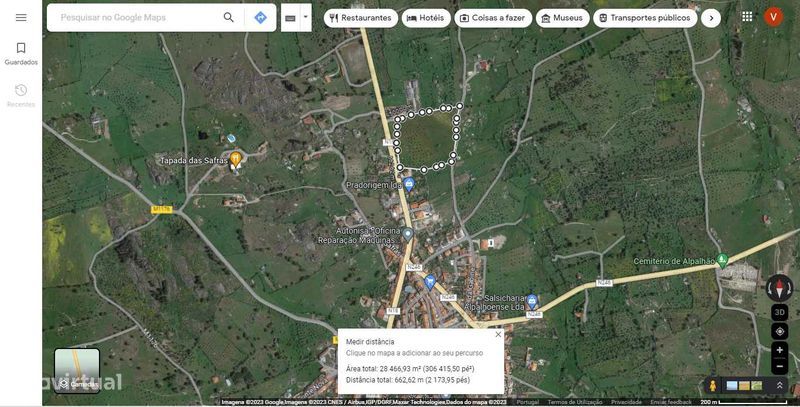This screenshot has height=407, width=800.
Task: Select the Transportes públicos chip
Action: (x=645, y=18)
